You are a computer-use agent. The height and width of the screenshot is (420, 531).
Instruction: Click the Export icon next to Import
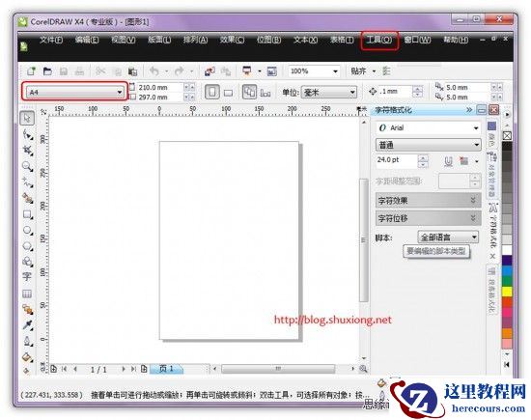point(226,71)
